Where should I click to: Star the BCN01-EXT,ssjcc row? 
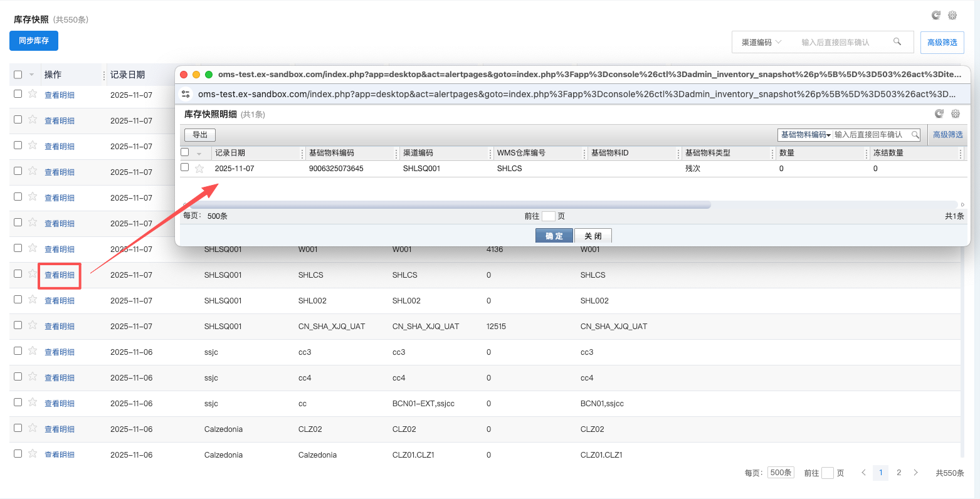(x=33, y=402)
